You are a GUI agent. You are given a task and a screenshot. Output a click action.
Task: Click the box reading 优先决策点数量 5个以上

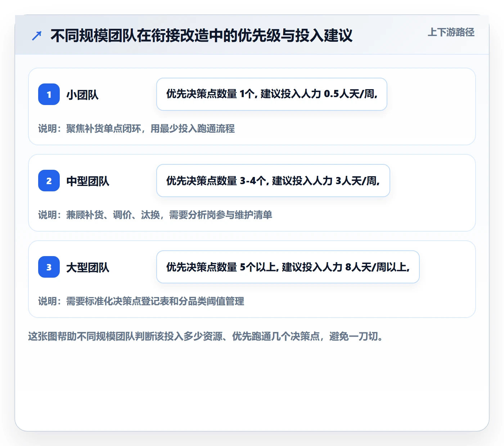click(288, 267)
